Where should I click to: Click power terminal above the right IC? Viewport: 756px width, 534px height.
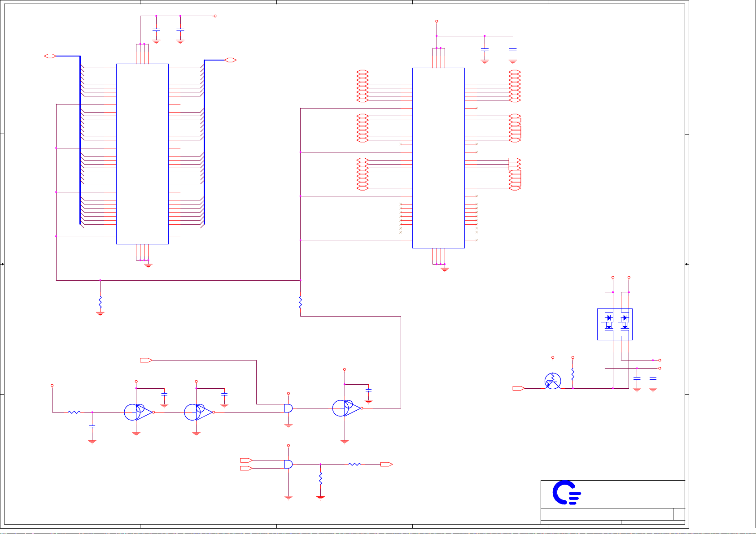[437, 21]
